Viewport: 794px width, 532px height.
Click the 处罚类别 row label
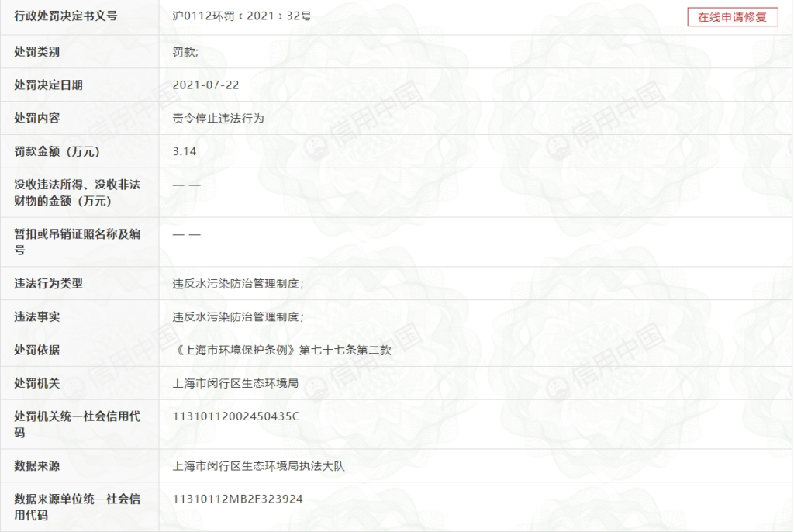pos(37,52)
